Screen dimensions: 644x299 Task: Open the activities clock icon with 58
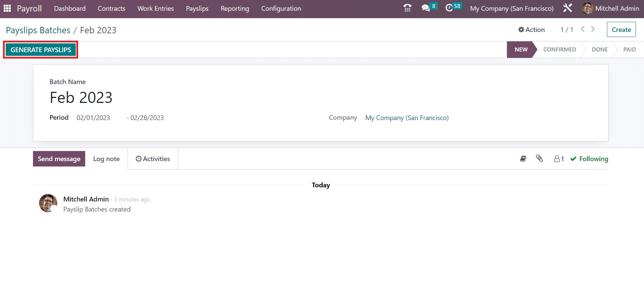pos(449,8)
